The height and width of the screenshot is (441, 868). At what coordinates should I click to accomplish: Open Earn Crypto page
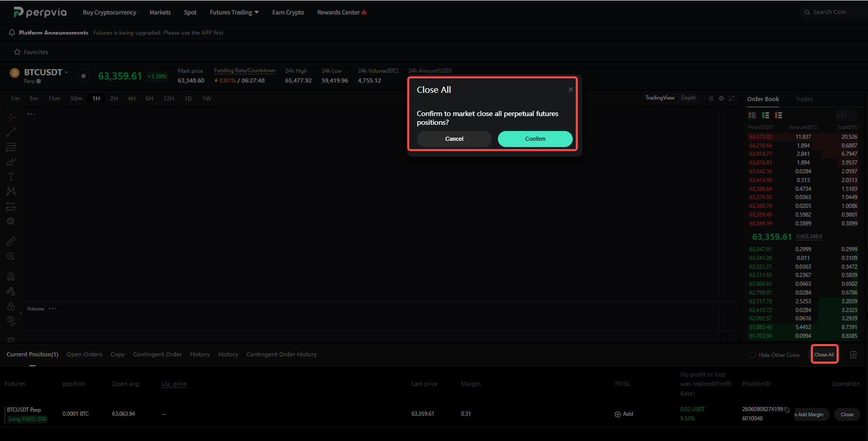click(288, 12)
